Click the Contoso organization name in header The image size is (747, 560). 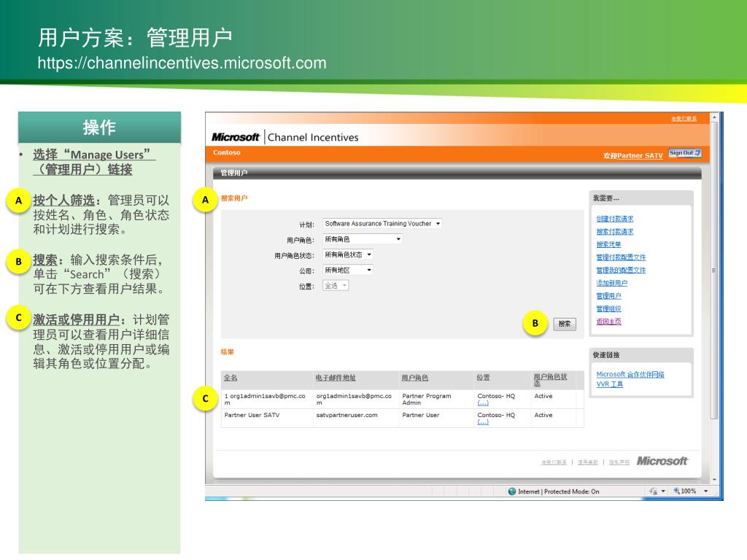click(x=227, y=152)
